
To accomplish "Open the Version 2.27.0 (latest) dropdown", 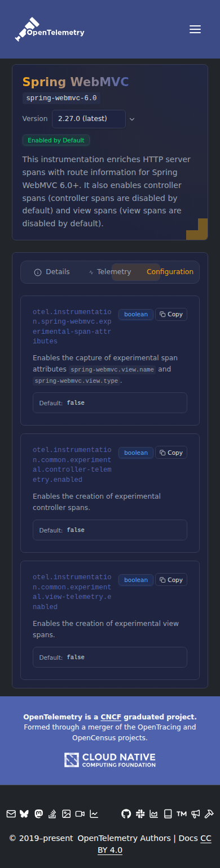I will pos(89,119).
